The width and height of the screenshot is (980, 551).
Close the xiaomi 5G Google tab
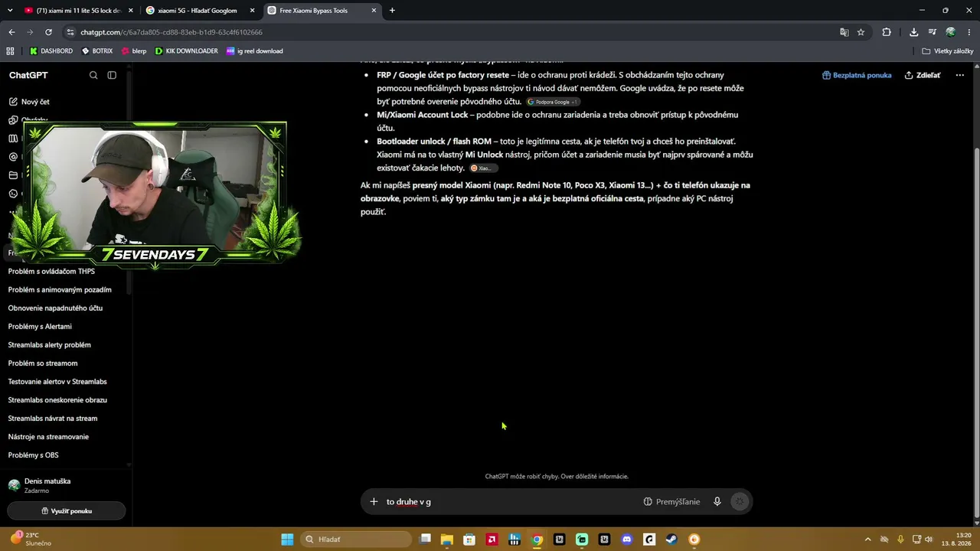coord(252,11)
